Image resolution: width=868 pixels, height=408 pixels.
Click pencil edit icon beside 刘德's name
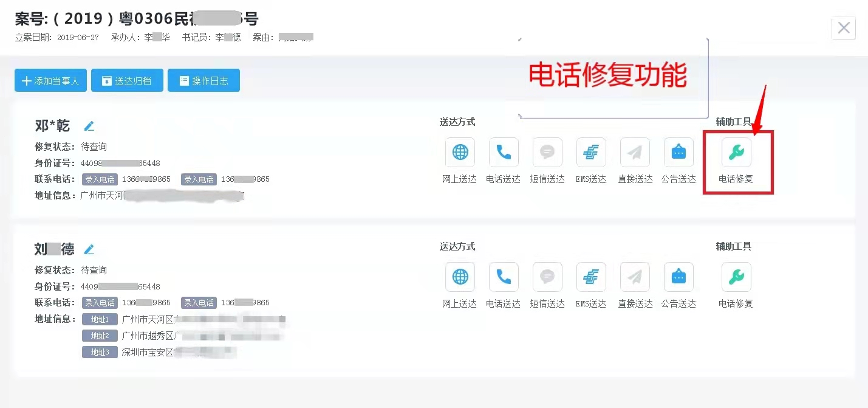pyautogui.click(x=89, y=249)
